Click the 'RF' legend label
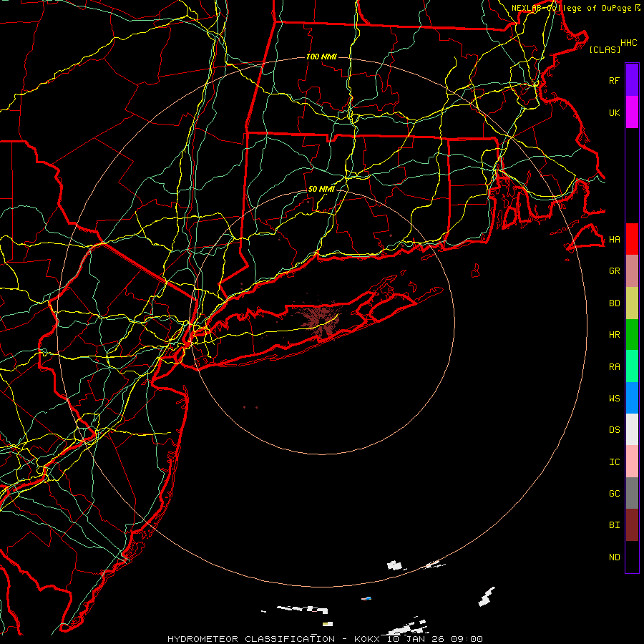 [615, 80]
